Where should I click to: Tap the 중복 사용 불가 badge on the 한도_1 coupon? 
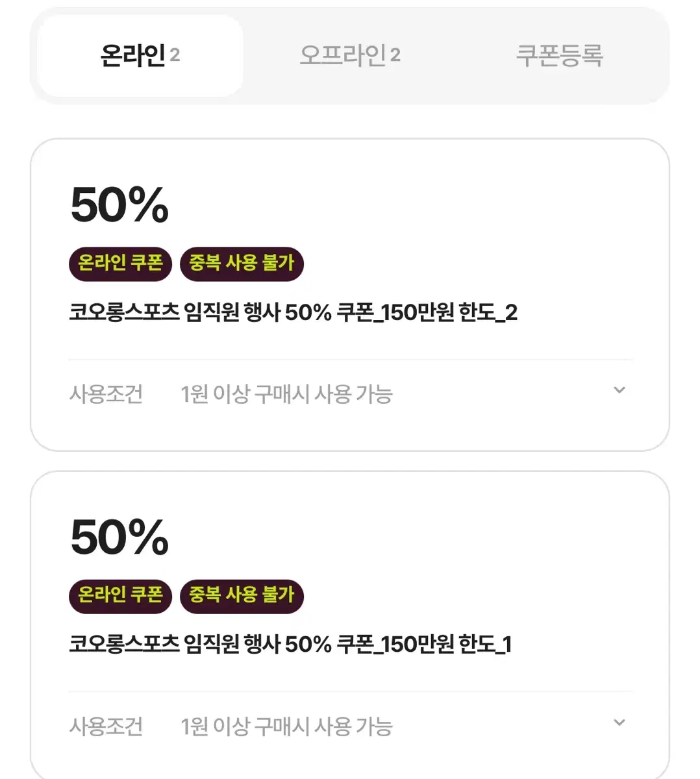pos(242,596)
